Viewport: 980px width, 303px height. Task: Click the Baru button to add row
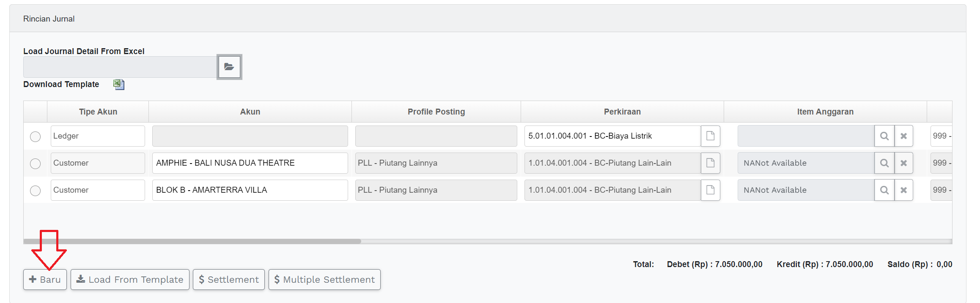[45, 279]
